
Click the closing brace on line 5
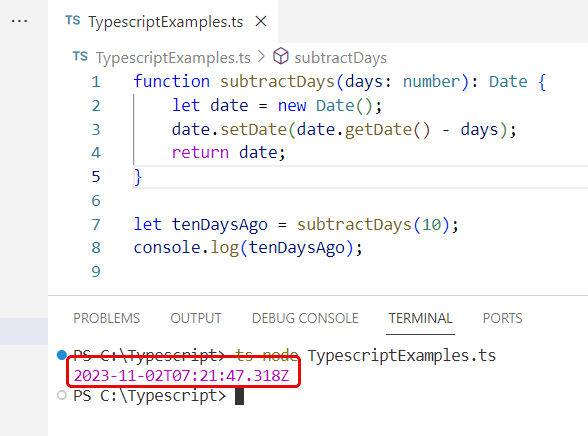coord(138,177)
